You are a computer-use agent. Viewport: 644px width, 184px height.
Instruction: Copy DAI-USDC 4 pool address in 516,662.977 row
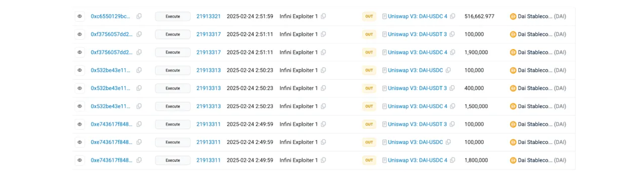coord(453,16)
